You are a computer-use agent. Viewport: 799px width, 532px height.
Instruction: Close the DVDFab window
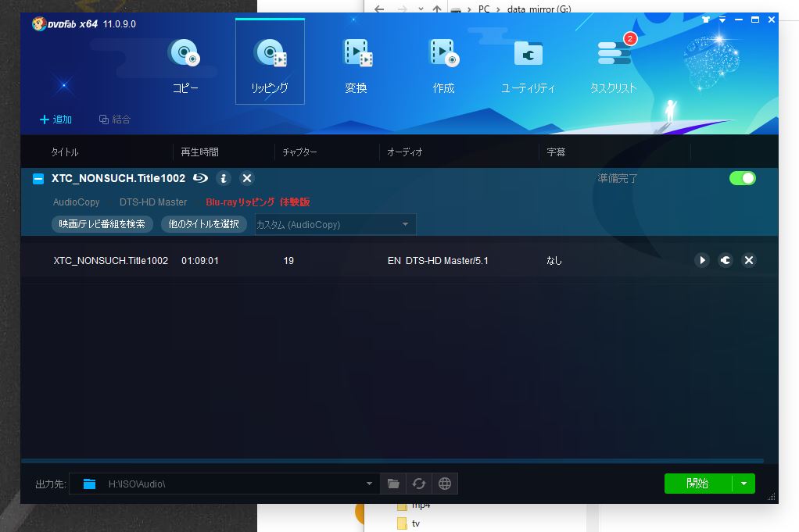click(x=772, y=20)
